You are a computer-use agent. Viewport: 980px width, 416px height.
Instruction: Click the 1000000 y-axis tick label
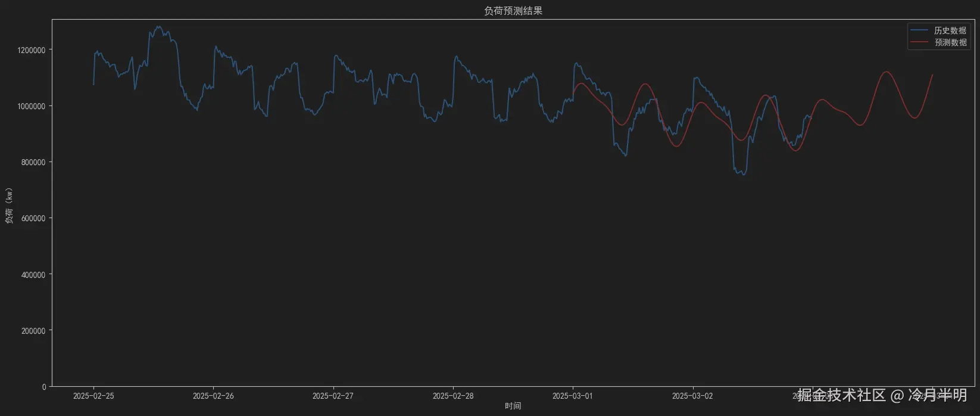[32, 106]
